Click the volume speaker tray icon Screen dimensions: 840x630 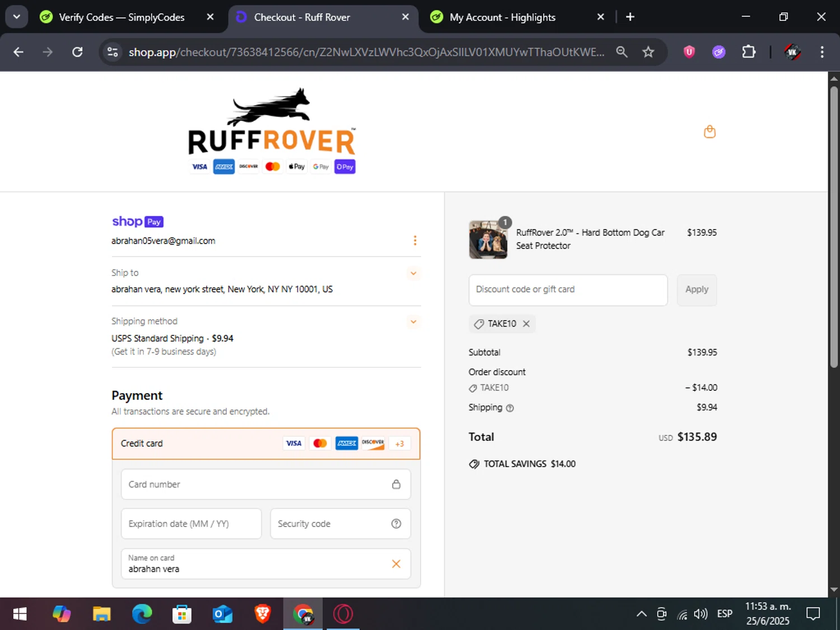(701, 614)
